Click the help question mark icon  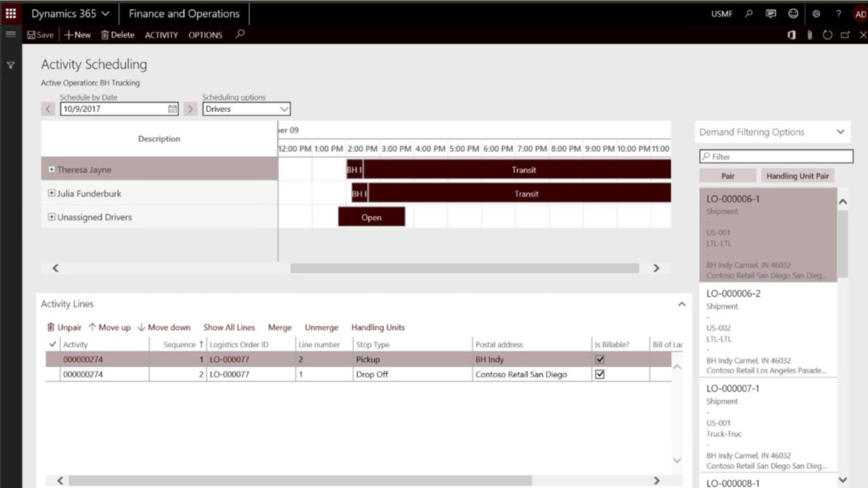tap(838, 14)
